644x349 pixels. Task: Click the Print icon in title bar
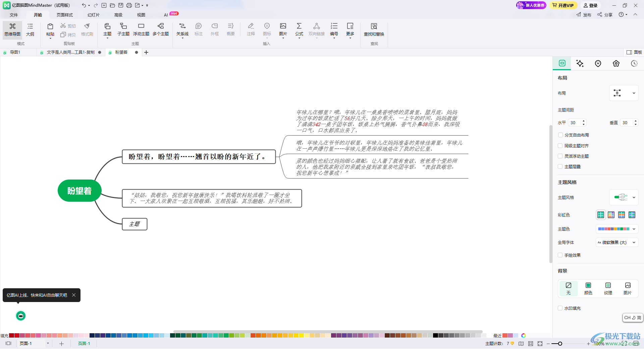(x=129, y=5)
